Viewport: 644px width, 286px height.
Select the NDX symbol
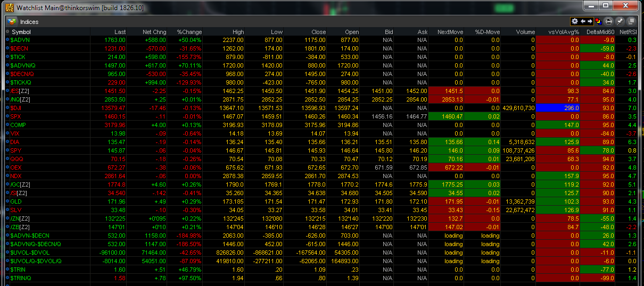pos(16,176)
